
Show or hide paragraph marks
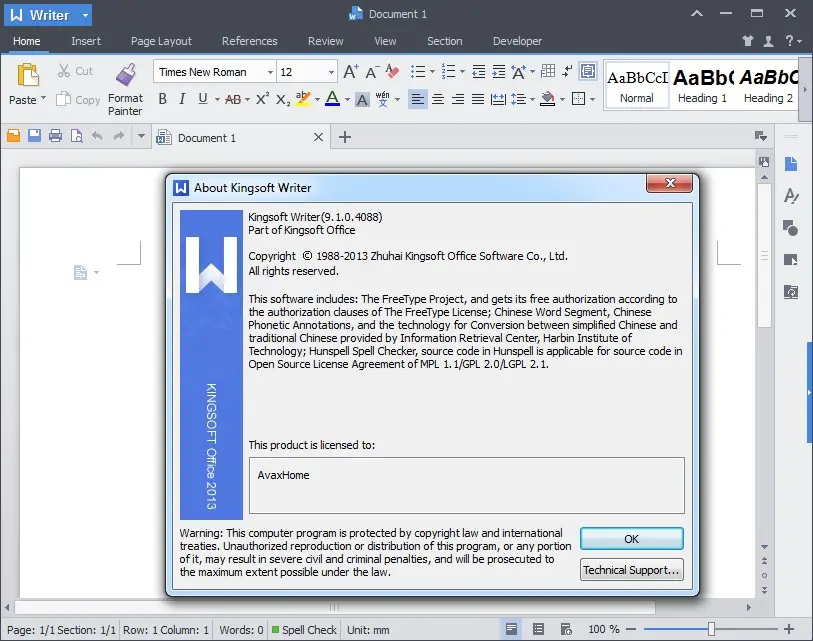(x=567, y=71)
